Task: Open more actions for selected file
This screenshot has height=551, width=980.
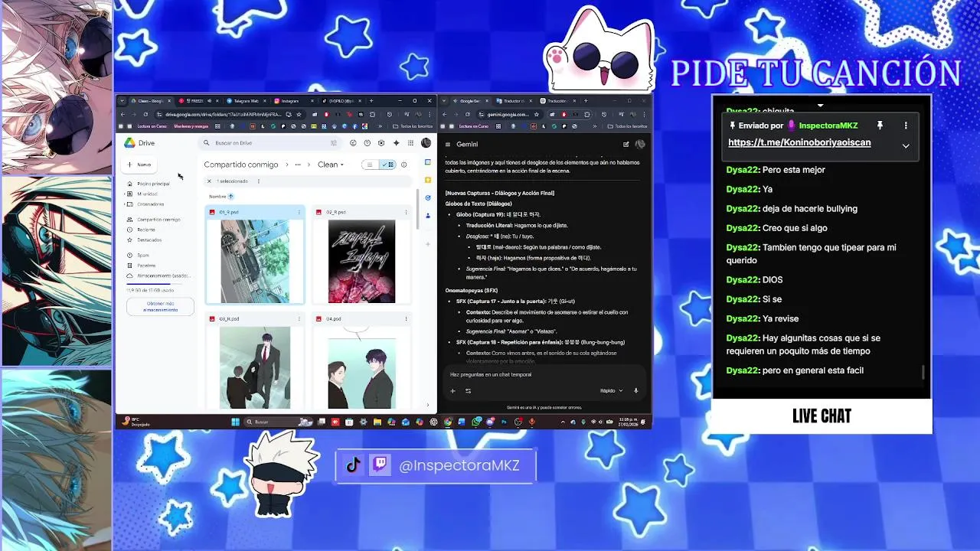Action: coord(259,181)
